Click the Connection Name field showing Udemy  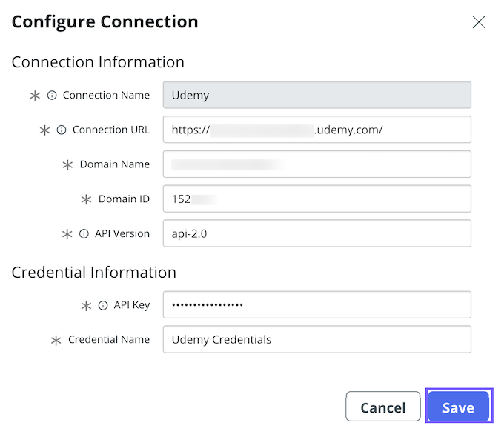(317, 95)
